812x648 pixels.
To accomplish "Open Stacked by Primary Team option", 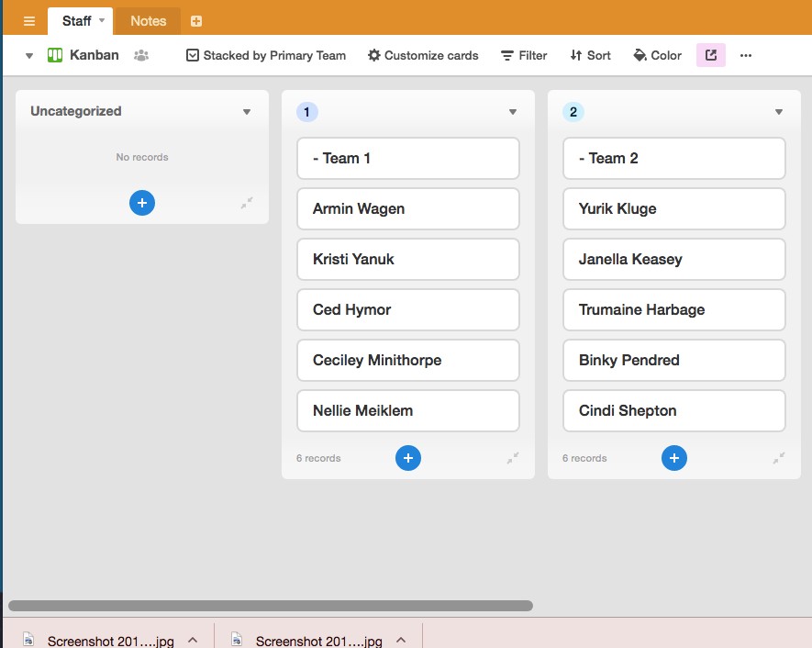I will (266, 55).
